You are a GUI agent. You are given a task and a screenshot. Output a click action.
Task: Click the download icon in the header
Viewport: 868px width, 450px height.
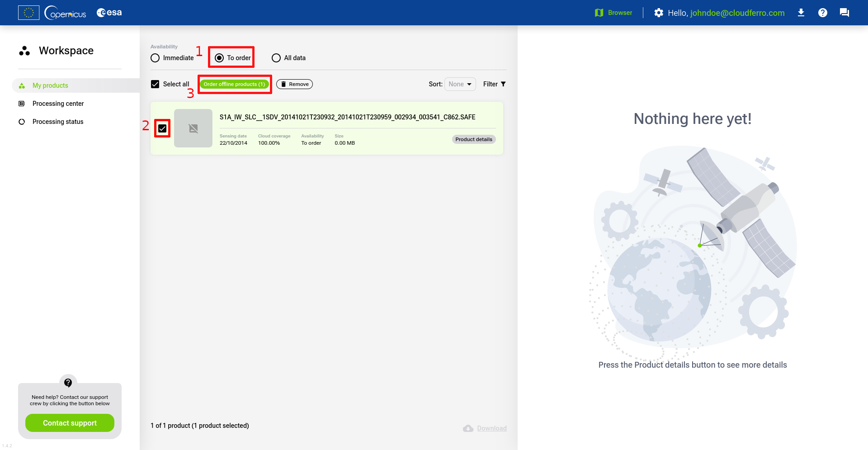coord(801,13)
